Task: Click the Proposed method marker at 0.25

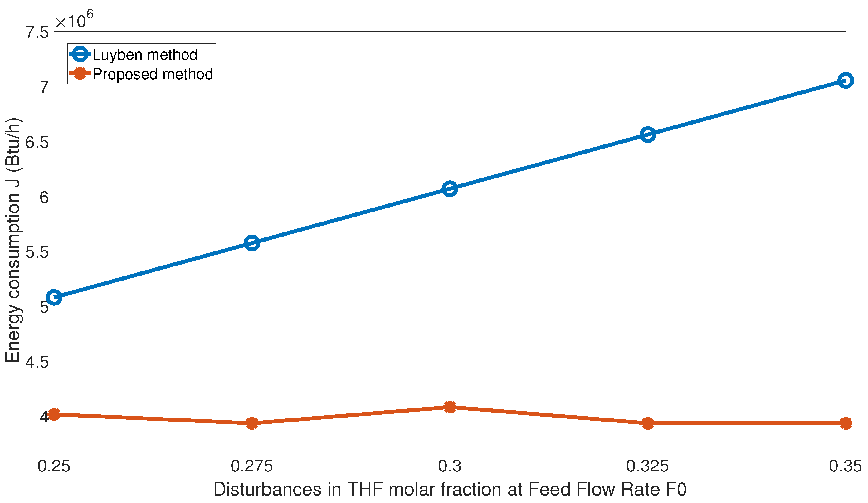Action: [54, 414]
